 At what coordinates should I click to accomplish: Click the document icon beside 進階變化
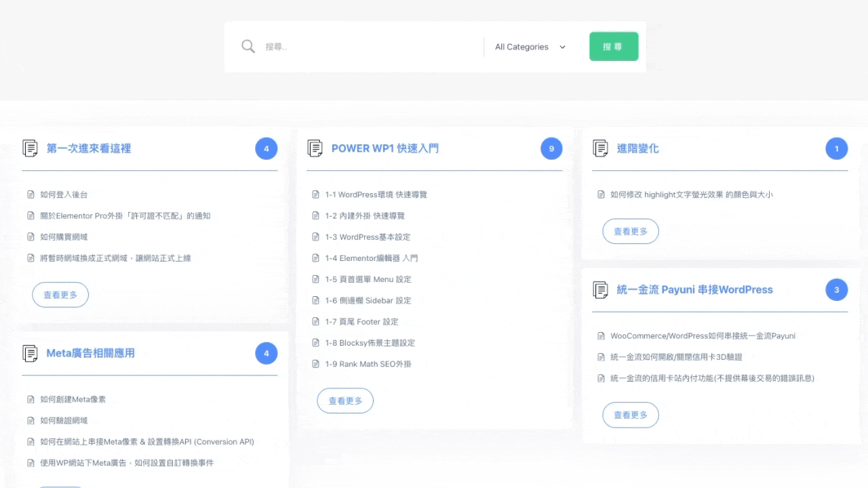(x=601, y=148)
